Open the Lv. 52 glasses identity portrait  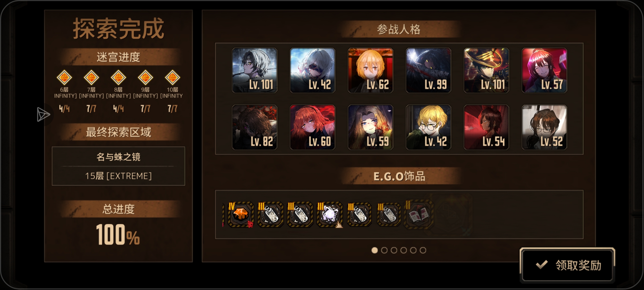pos(544,127)
